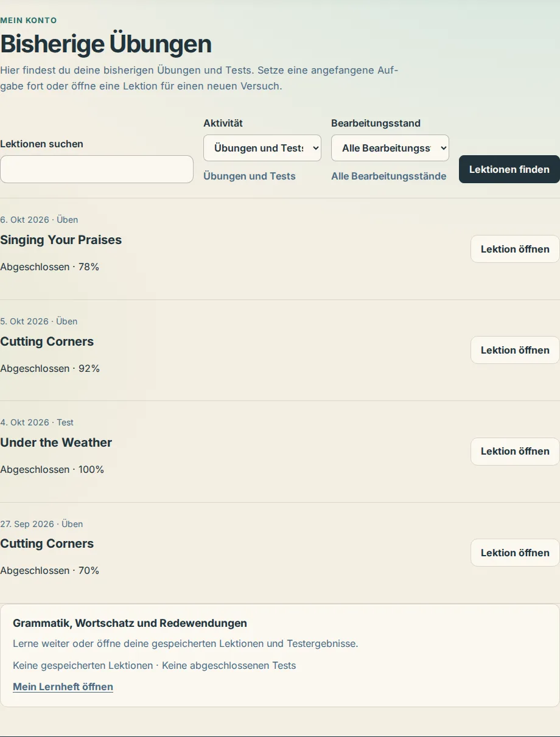Click the Lektionen finden button
560x737 pixels.
click(x=509, y=169)
